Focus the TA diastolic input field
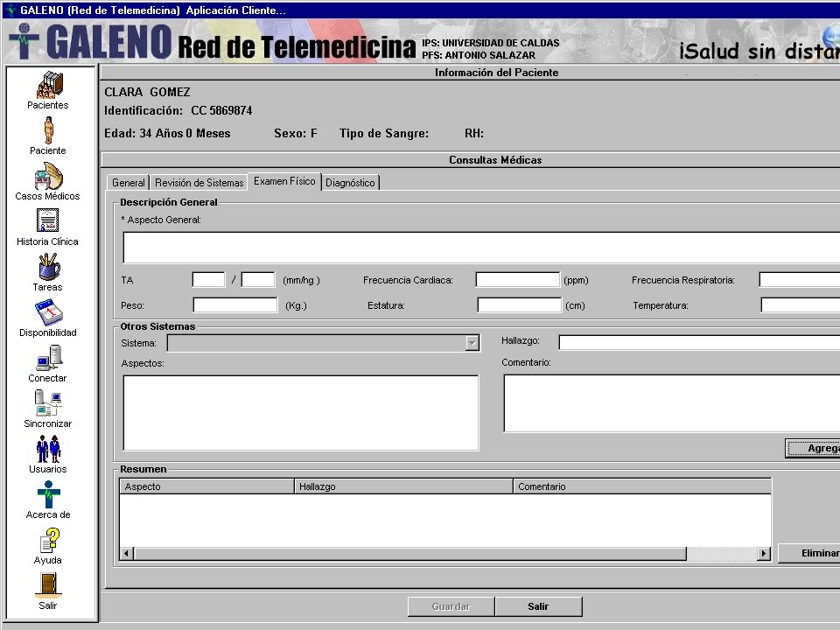 [x=258, y=280]
